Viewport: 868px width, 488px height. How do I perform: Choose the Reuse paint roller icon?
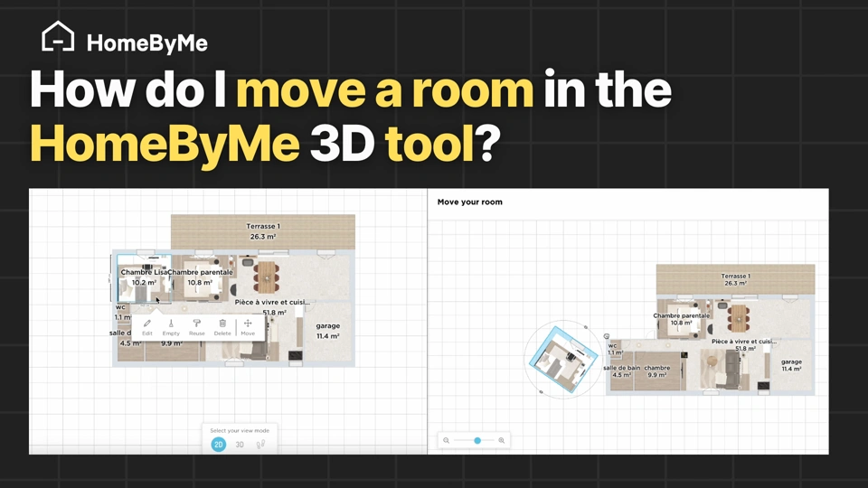pos(196,324)
